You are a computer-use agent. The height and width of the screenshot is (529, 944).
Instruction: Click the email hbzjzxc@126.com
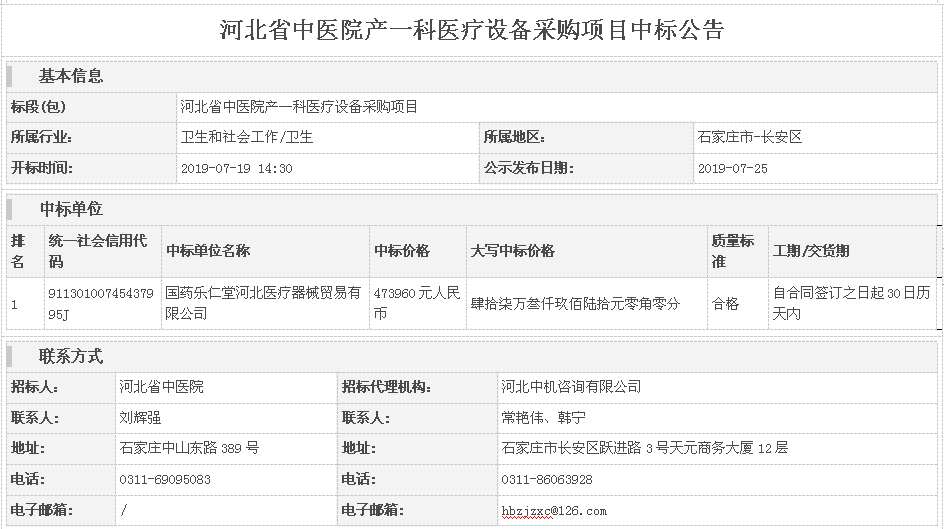[x=554, y=511]
